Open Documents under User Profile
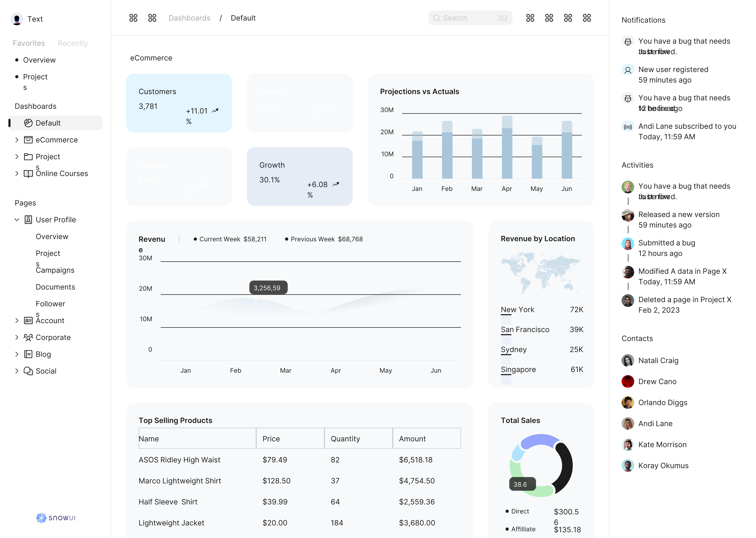 coord(55,287)
